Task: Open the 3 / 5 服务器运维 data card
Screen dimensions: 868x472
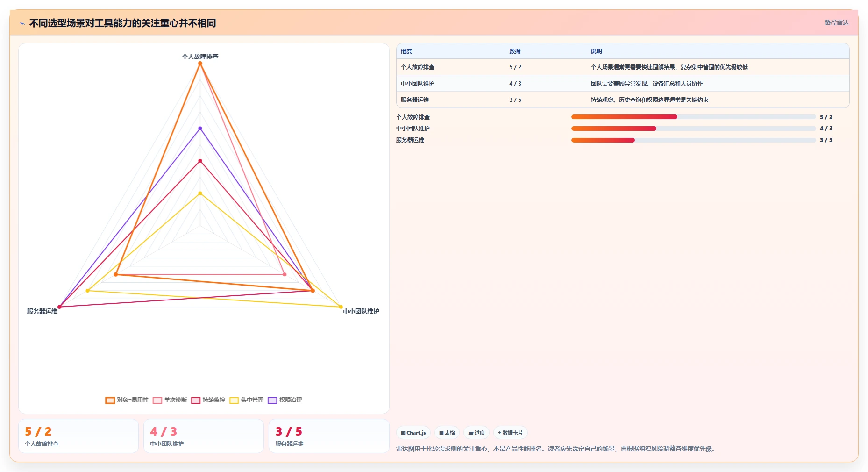Action: 329,436
